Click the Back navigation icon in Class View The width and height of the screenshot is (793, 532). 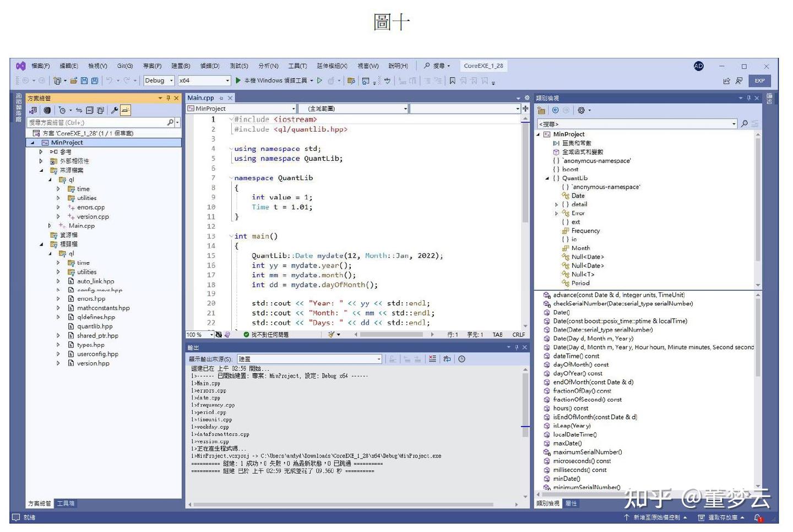pyautogui.click(x=555, y=110)
